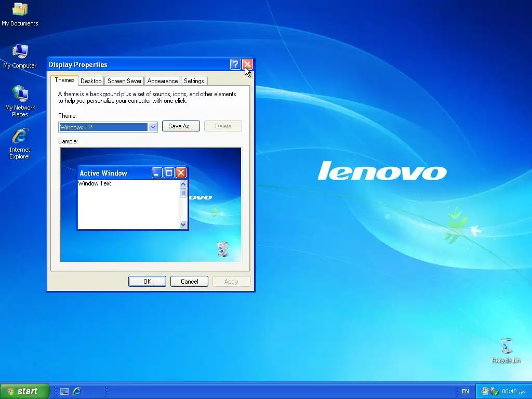Click the maximize icon in the sample Active Window
The width and height of the screenshot is (532, 399).
(x=169, y=173)
